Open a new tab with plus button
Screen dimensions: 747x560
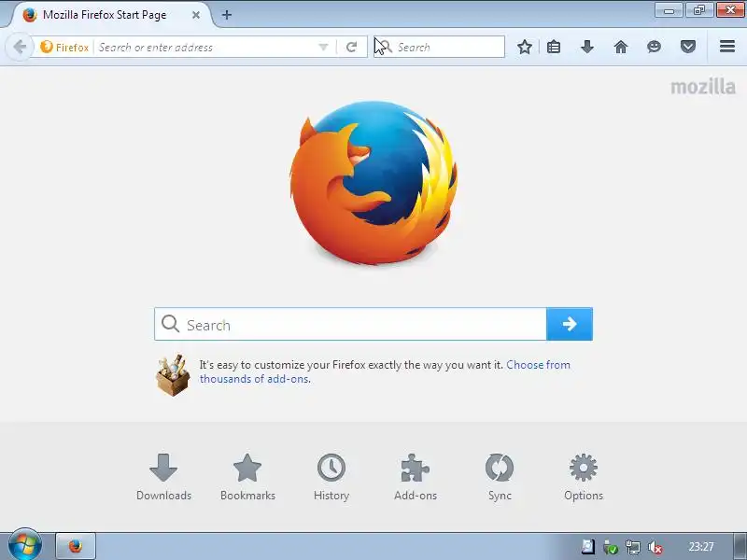pos(227,15)
